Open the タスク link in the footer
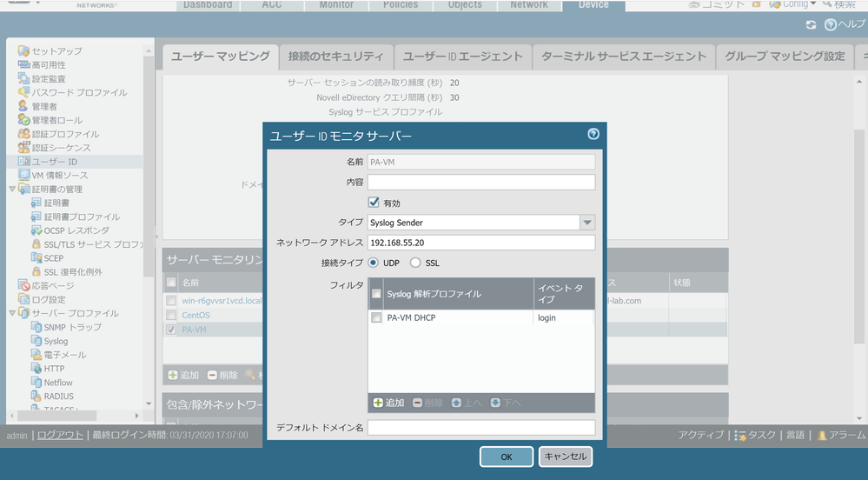The height and width of the screenshot is (480, 868). [756, 435]
